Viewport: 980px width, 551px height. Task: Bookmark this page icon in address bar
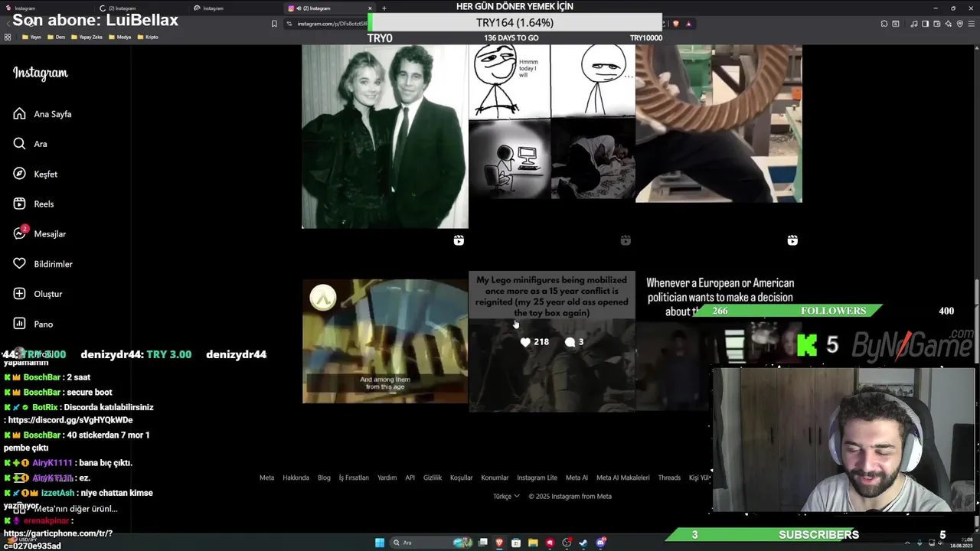[x=274, y=24]
